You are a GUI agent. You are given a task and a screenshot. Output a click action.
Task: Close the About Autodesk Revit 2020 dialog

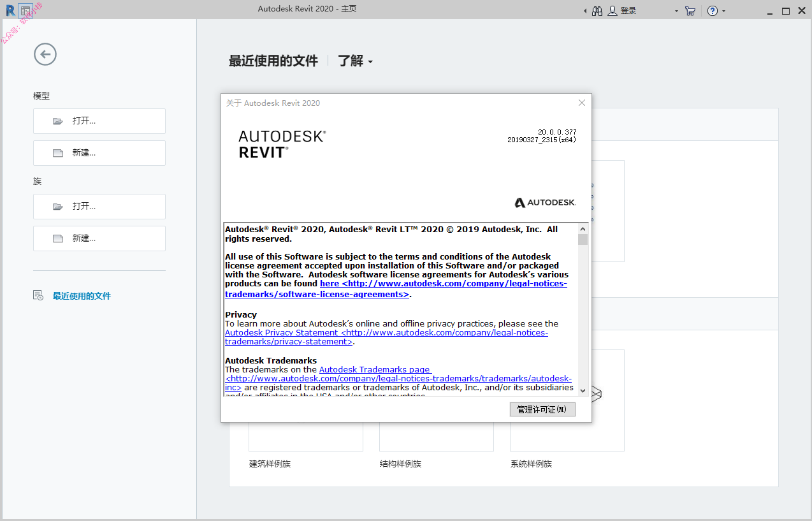(x=582, y=103)
